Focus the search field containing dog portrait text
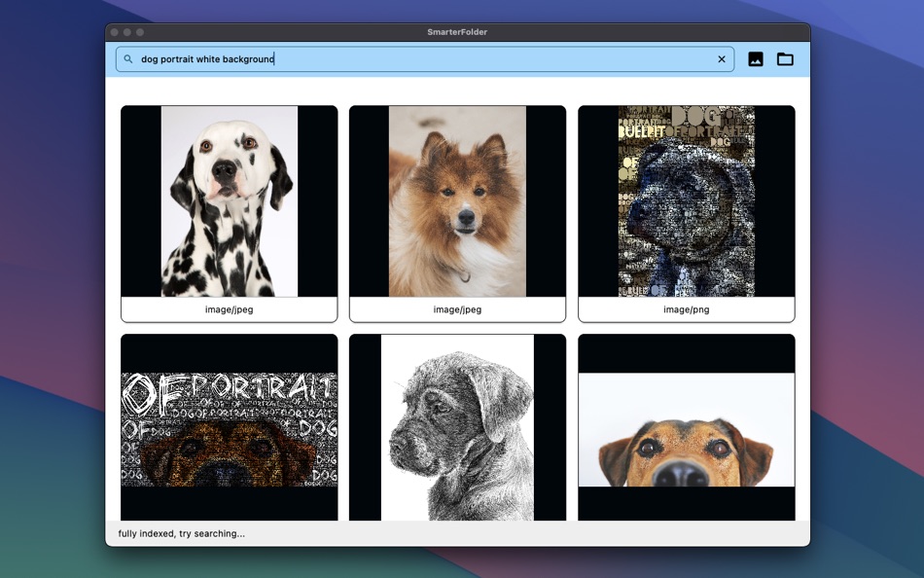This screenshot has width=924, height=578. pos(425,59)
